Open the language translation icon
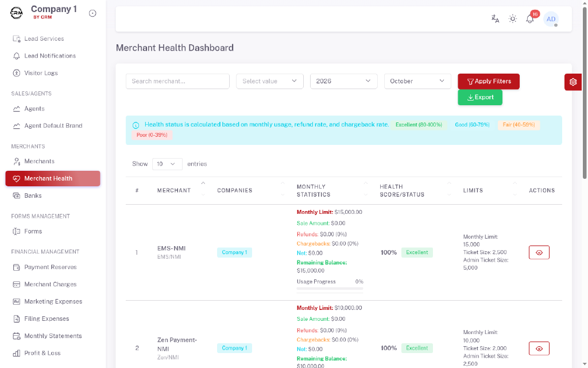The height and width of the screenshot is (368, 588). (x=496, y=19)
